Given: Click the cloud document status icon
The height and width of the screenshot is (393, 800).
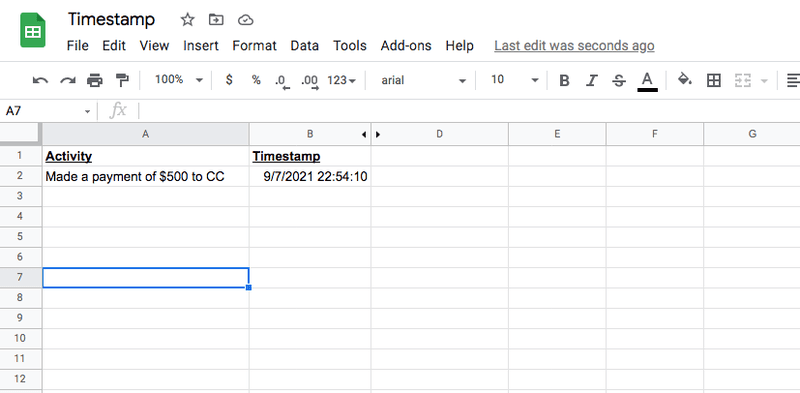Looking at the screenshot, I should coord(246,20).
